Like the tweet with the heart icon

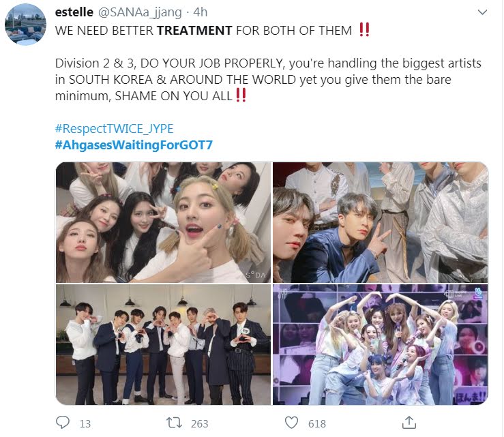(x=291, y=423)
